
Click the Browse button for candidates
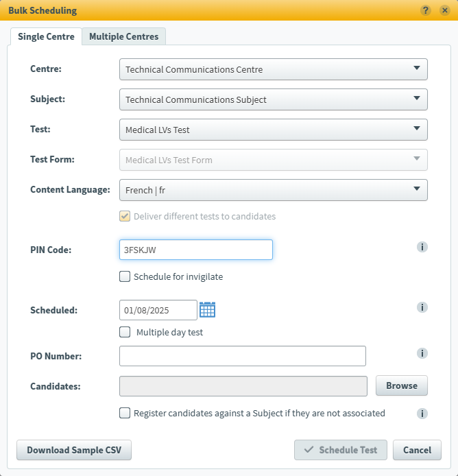[x=401, y=385]
